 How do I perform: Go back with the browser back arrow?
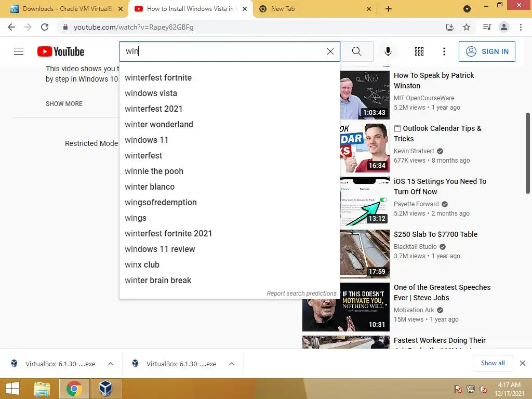click(11, 27)
